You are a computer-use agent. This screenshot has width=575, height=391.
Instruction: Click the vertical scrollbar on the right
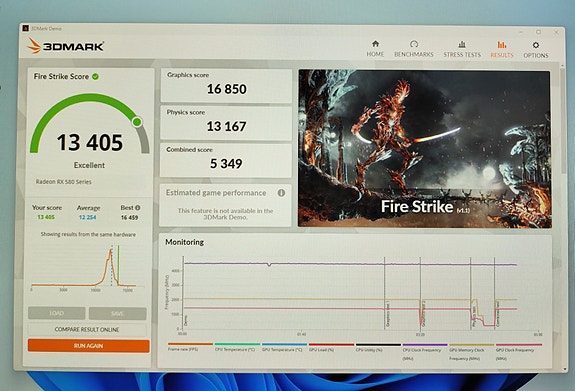coord(564,216)
